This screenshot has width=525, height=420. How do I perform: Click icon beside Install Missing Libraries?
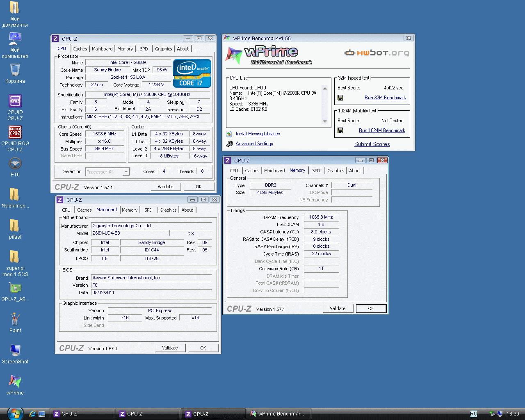tap(229, 134)
